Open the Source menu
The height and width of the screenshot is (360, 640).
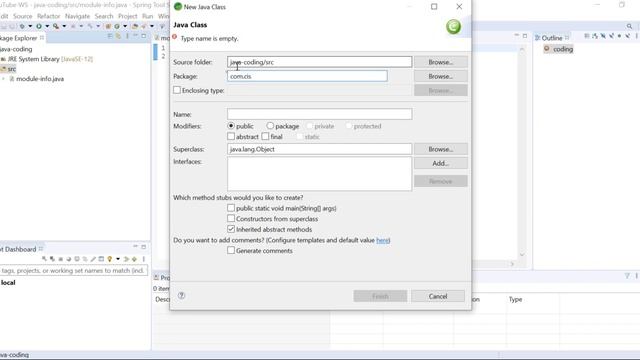tap(22, 16)
